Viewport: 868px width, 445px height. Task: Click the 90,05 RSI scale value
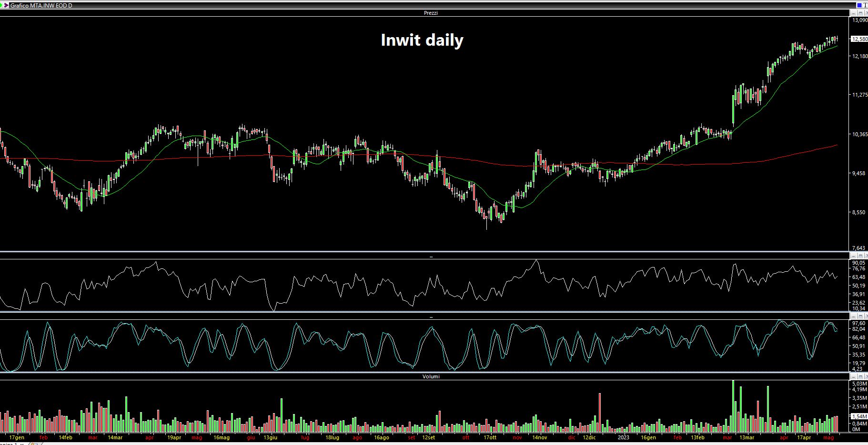click(858, 263)
